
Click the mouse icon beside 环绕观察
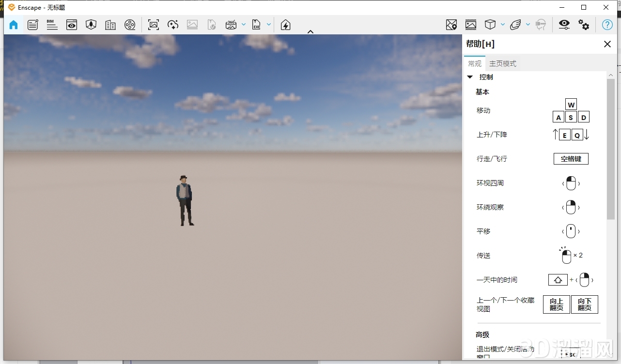tap(571, 207)
